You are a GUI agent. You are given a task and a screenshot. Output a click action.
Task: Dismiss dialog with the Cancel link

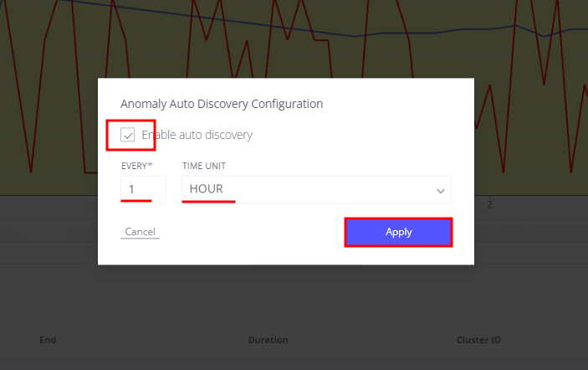tap(140, 232)
